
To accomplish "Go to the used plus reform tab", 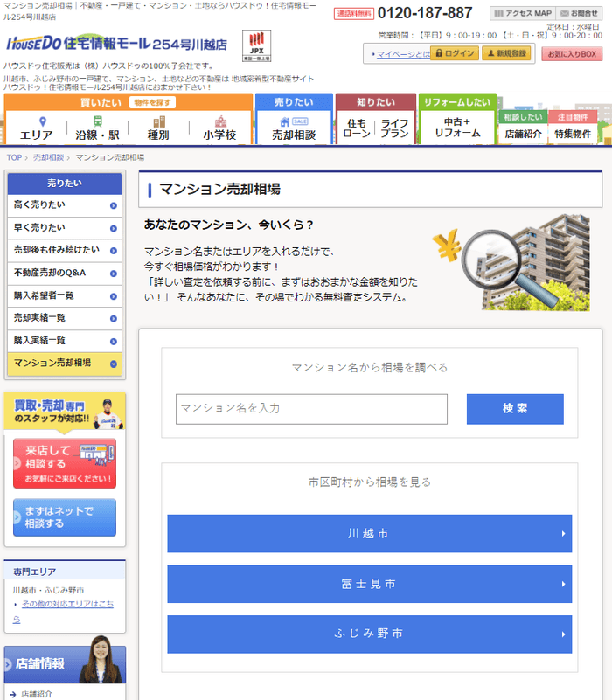I will (x=457, y=128).
